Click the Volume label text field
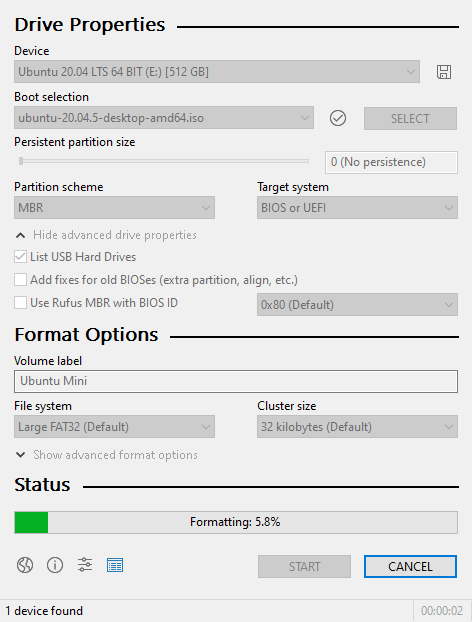This screenshot has height=622, width=472. (x=236, y=381)
